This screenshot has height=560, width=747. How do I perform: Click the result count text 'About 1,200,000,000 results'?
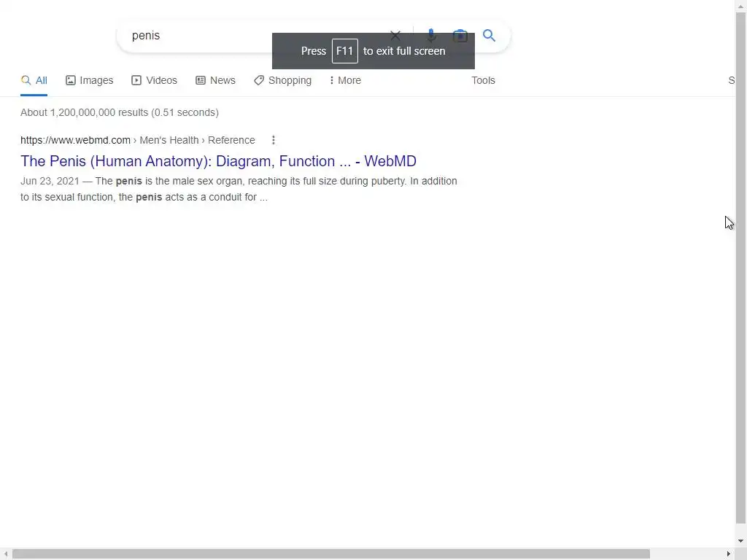(85, 112)
